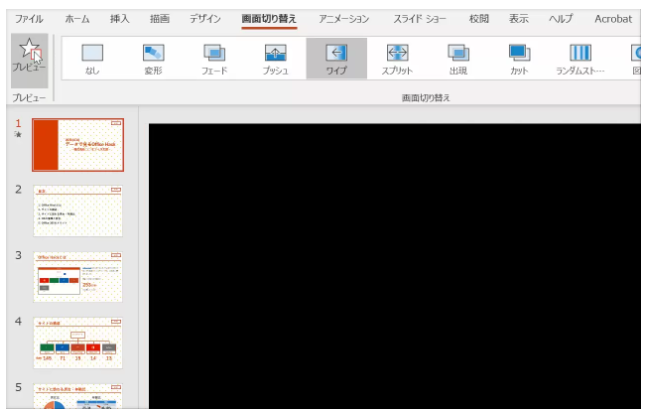Image resolution: width=655 pixels, height=419 pixels.
Task: Select the なし (None) transition
Action: pos(91,59)
